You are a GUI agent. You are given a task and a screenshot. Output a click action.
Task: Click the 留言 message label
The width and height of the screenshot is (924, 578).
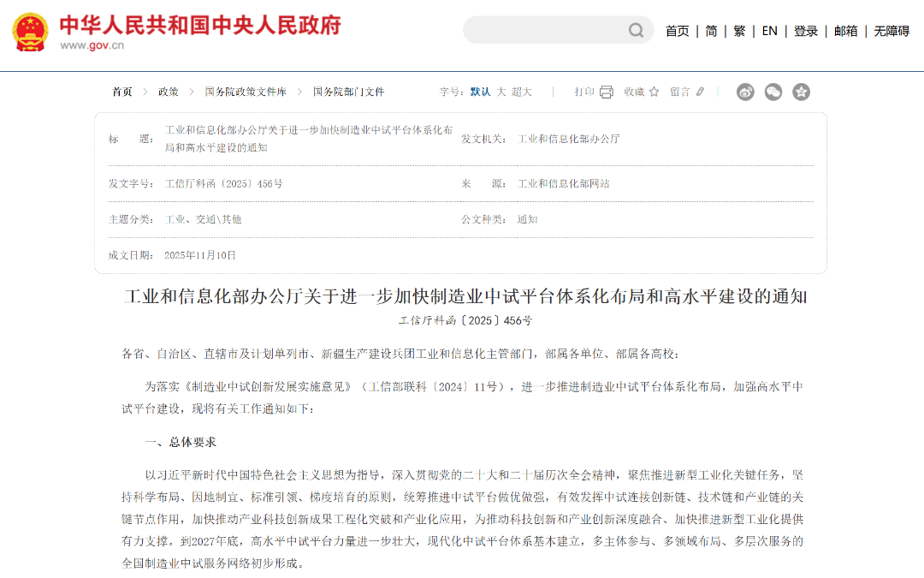[679, 92]
